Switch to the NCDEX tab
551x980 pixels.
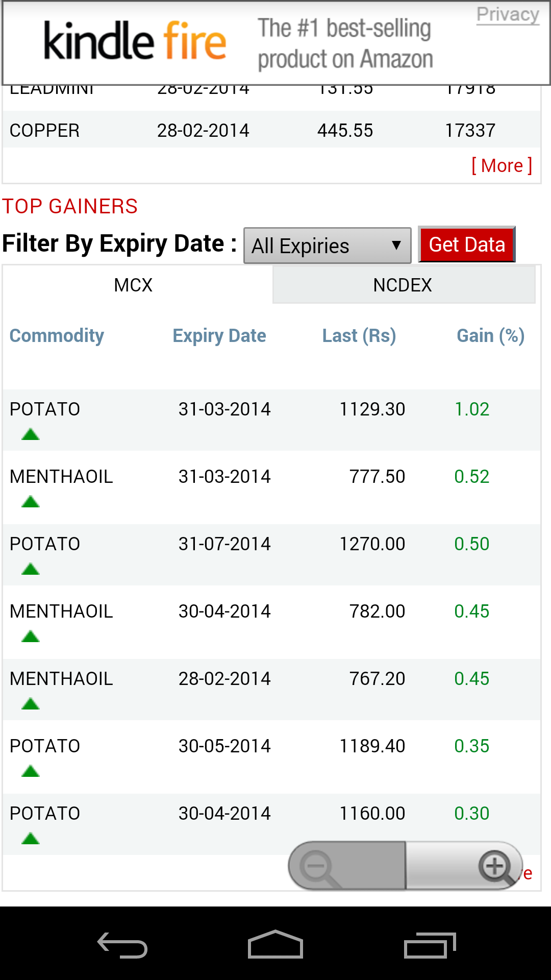pyautogui.click(x=403, y=285)
